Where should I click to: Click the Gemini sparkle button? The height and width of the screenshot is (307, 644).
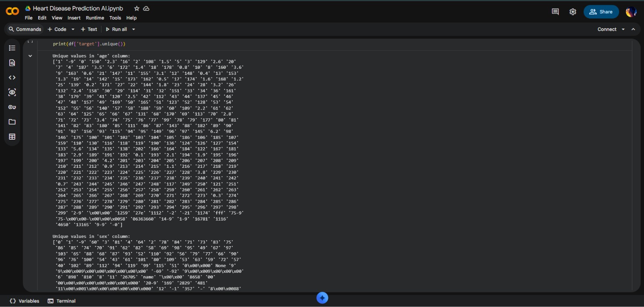[322, 298]
